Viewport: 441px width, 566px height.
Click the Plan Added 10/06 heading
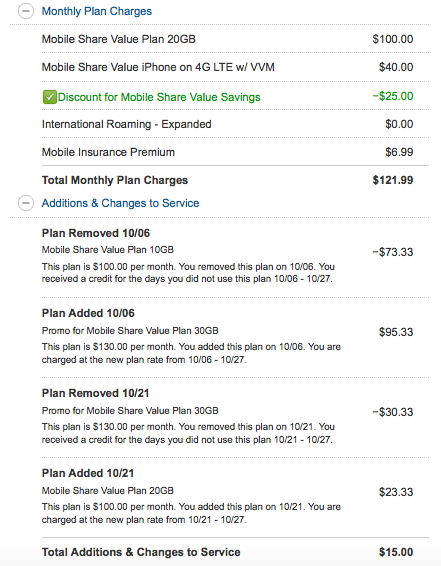[88, 313]
